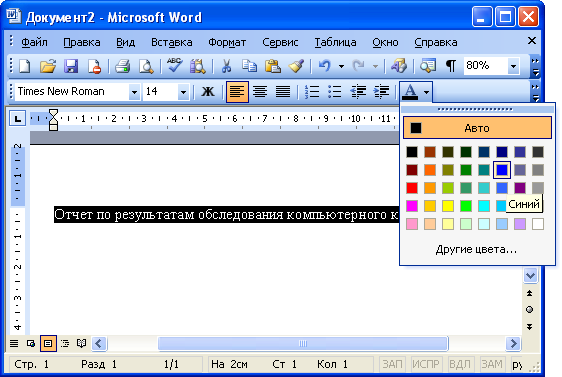This screenshot has height=377, width=562.
Task: Run the ABC spelling check
Action: tap(175, 66)
